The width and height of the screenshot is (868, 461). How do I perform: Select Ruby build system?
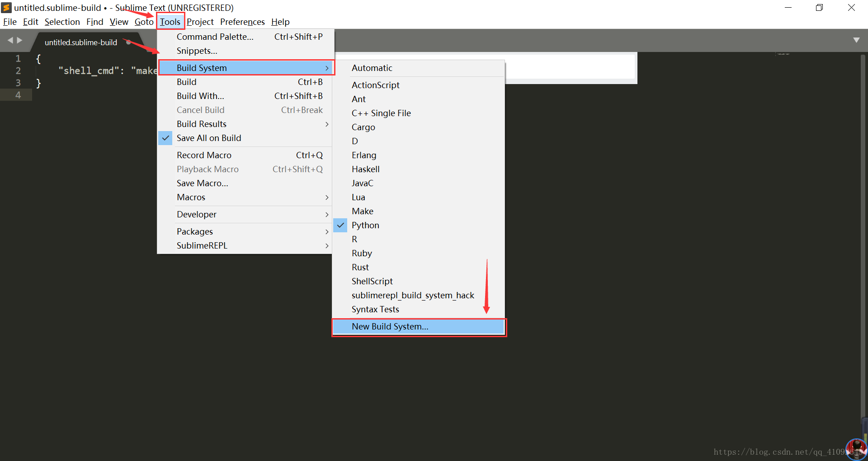[419, 253]
